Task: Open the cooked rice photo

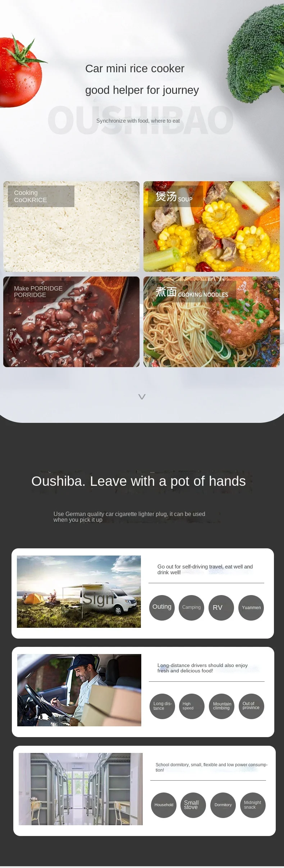Action: click(x=72, y=227)
